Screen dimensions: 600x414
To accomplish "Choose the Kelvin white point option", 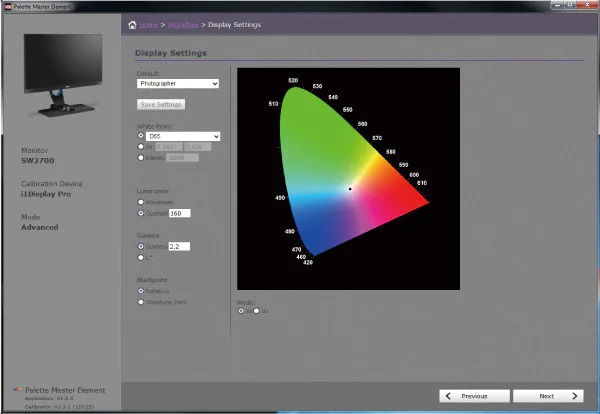I will (x=140, y=157).
